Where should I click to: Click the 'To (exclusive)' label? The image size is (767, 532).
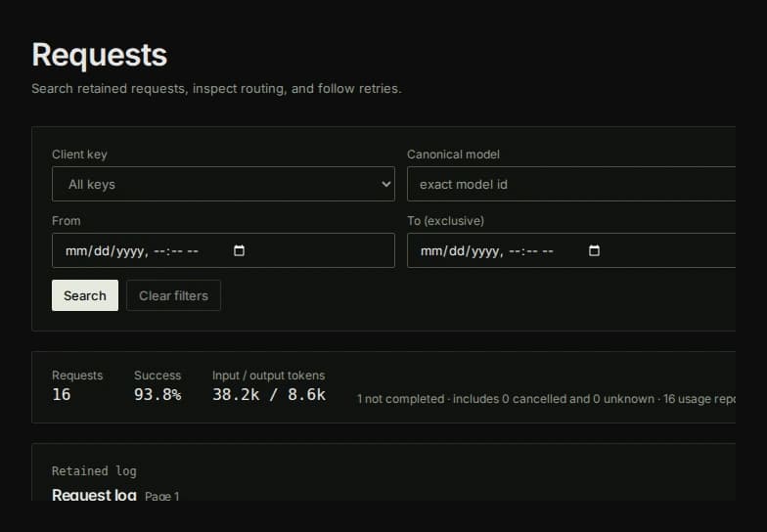click(446, 221)
